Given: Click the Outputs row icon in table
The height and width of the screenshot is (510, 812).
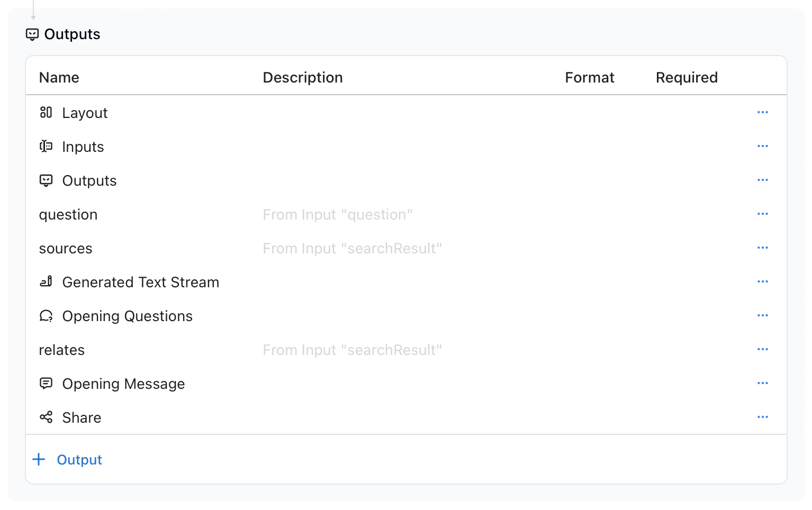Looking at the screenshot, I should coord(46,180).
